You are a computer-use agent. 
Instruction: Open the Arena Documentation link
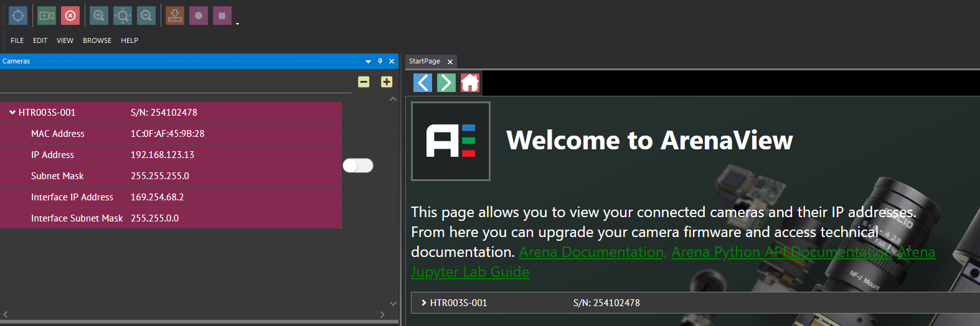point(593,252)
